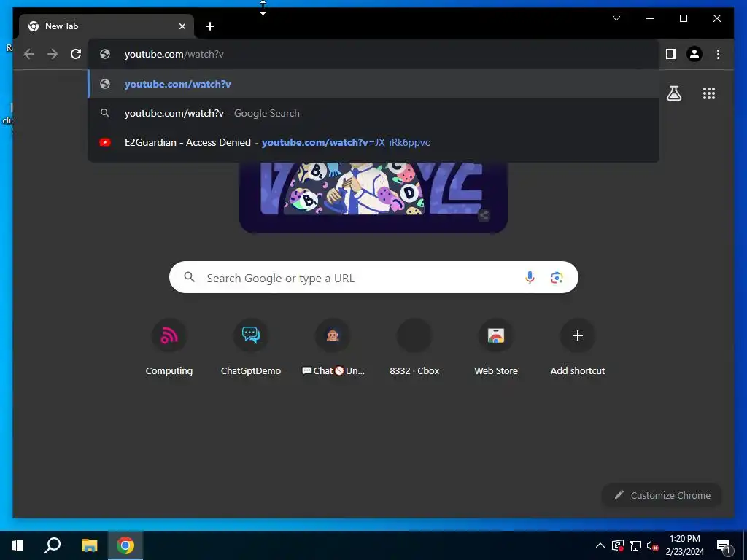Viewport: 747px width, 560px height.
Task: Open the Chrome profile avatar icon
Action: (694, 54)
